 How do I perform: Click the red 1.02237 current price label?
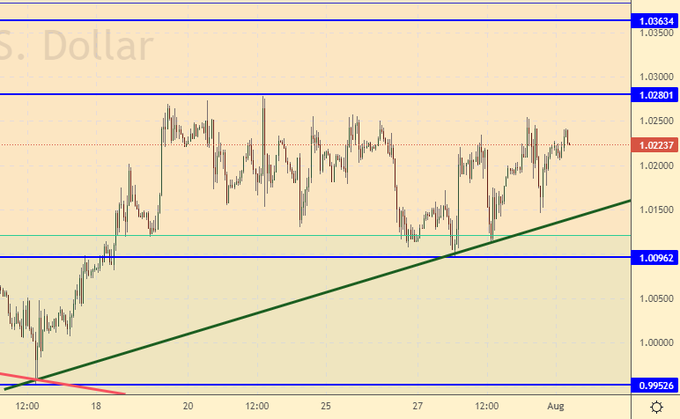tap(654, 145)
